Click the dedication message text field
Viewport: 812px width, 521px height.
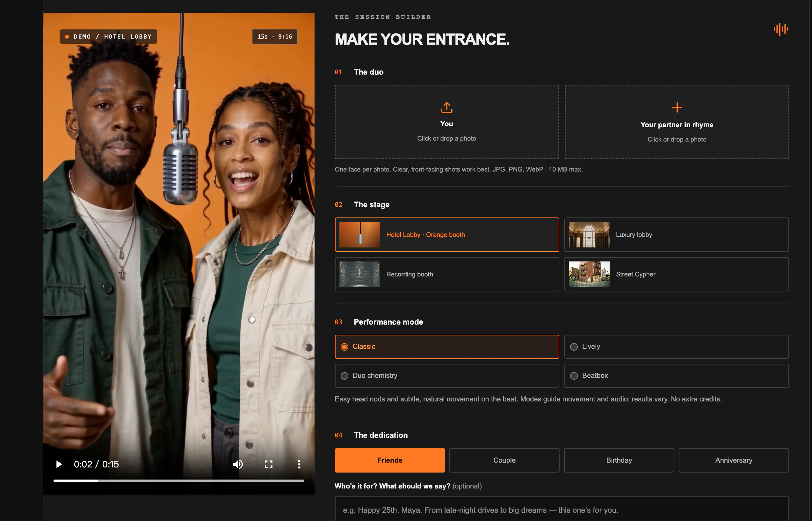562,509
